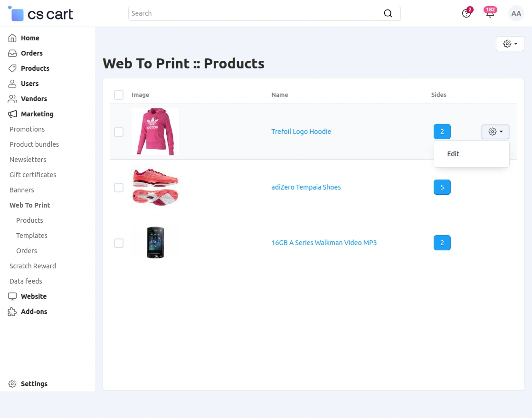Open the gear dropdown on the hoodie row
This screenshot has width=532, height=418.
[x=495, y=132]
